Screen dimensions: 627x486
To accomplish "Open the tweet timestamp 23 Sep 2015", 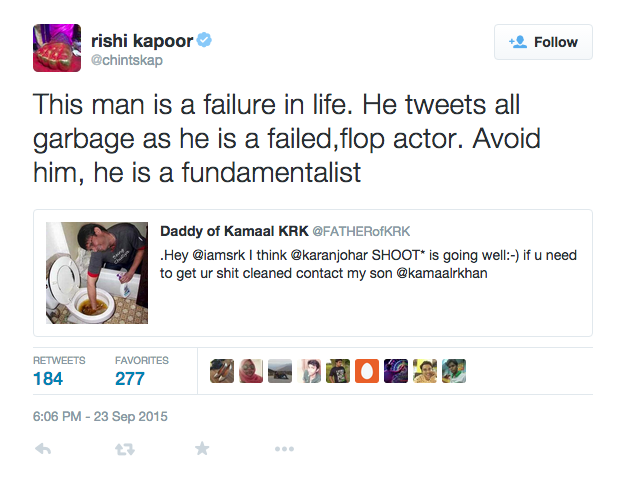I will point(100,416).
